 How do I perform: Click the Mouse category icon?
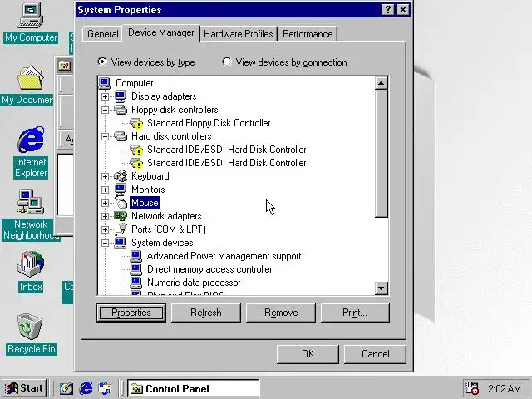121,203
